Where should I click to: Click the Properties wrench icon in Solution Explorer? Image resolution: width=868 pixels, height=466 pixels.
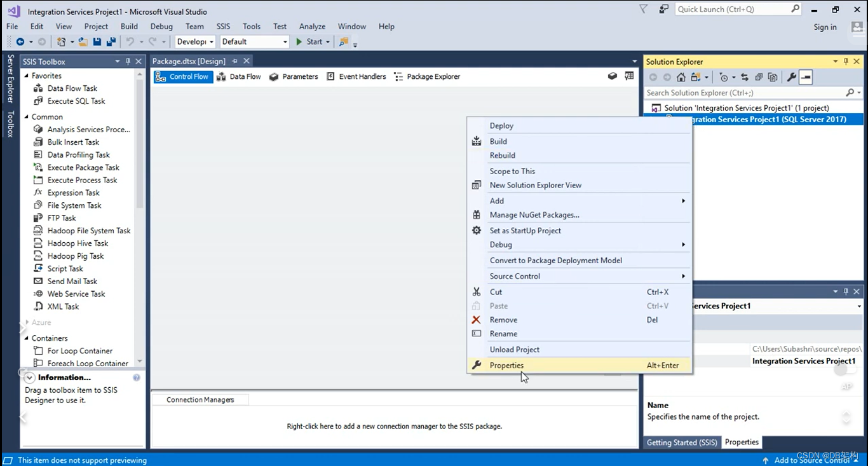click(x=791, y=76)
